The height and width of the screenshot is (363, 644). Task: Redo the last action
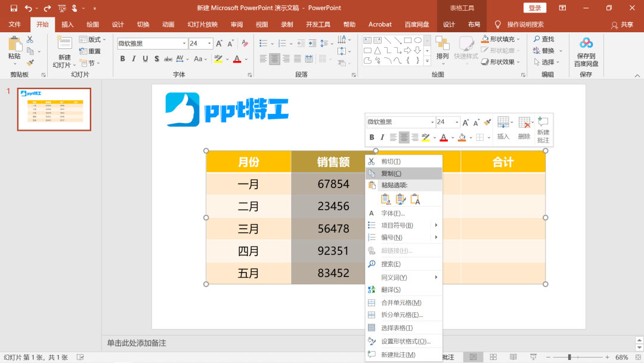[x=47, y=8]
